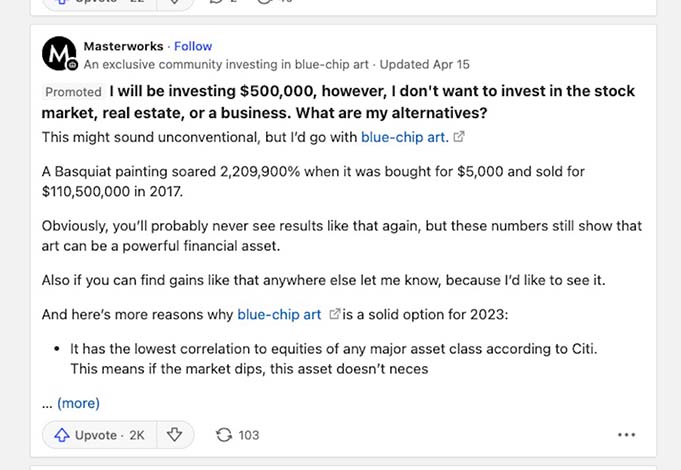Downvote the Masterworks answer
This screenshot has height=470, width=681.
coord(175,435)
